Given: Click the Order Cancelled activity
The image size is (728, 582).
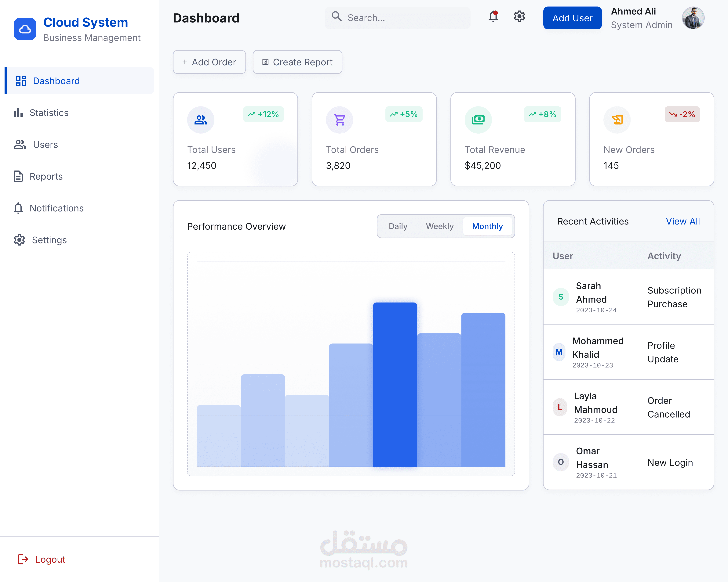Looking at the screenshot, I should 669,407.
